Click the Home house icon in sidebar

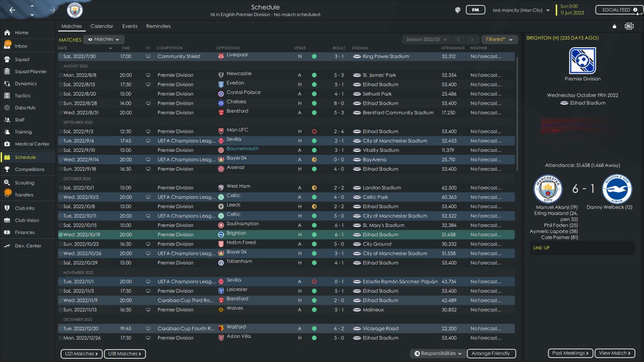[x=7, y=33]
